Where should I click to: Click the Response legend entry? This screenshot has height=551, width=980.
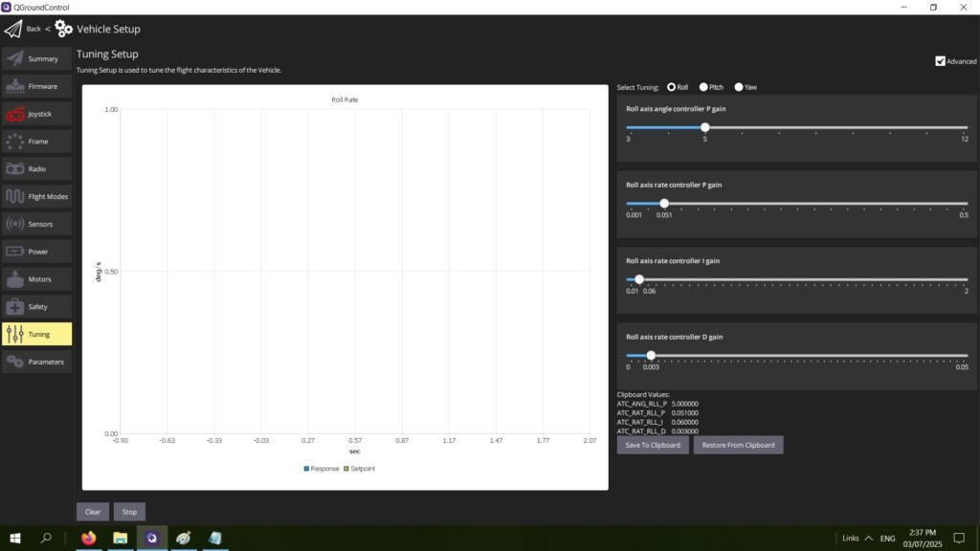[x=322, y=469]
